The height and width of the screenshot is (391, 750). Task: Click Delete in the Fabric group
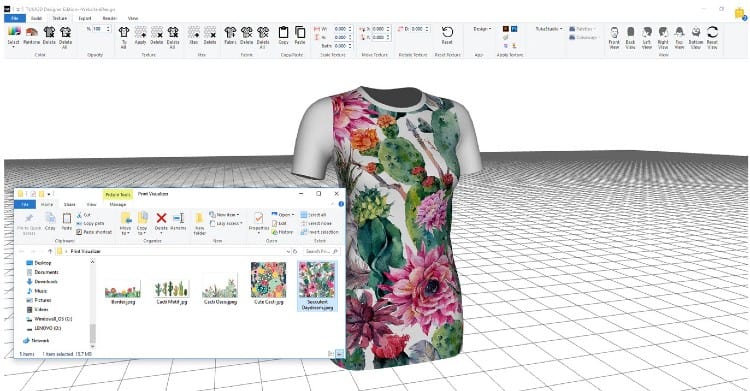(246, 36)
